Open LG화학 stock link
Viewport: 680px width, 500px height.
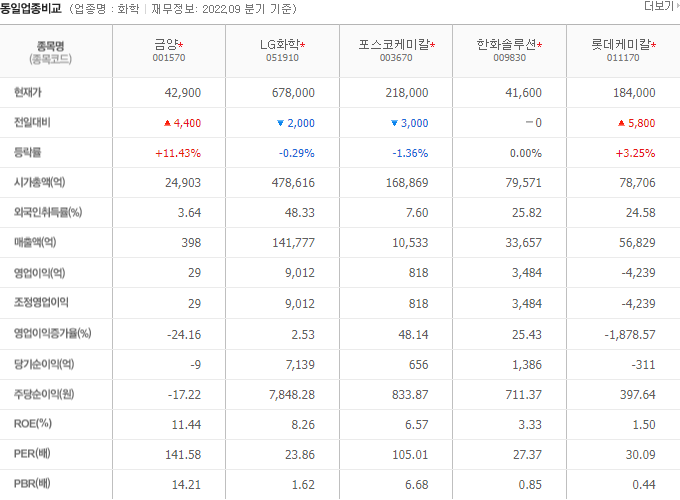[280, 44]
